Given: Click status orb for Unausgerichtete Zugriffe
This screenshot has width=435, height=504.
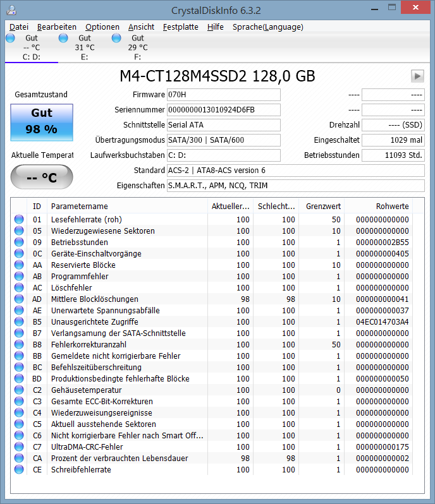Looking at the screenshot, I should click(x=19, y=321).
